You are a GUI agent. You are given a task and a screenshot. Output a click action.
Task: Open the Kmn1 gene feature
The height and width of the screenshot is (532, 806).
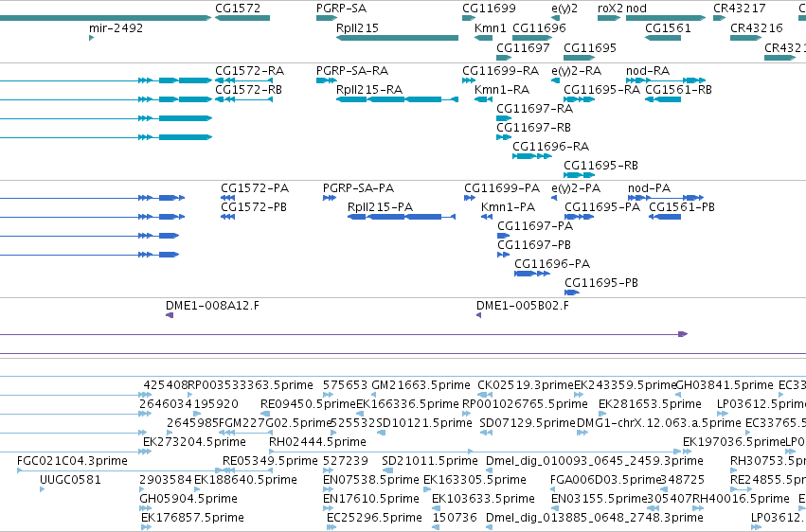(x=483, y=38)
